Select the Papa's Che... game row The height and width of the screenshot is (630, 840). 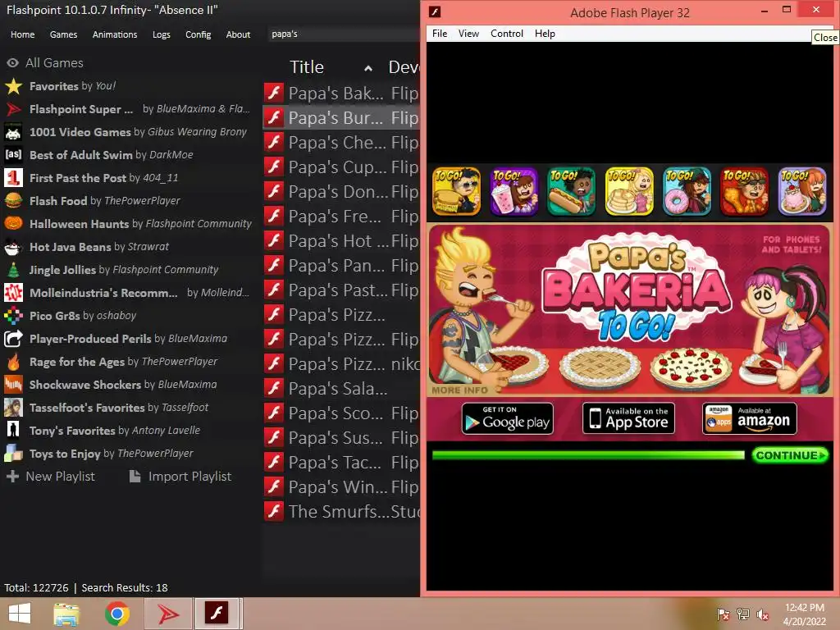point(341,143)
